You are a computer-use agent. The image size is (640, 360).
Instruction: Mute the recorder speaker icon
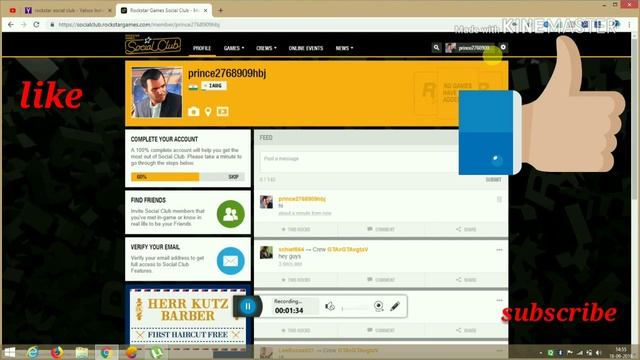tap(330, 306)
